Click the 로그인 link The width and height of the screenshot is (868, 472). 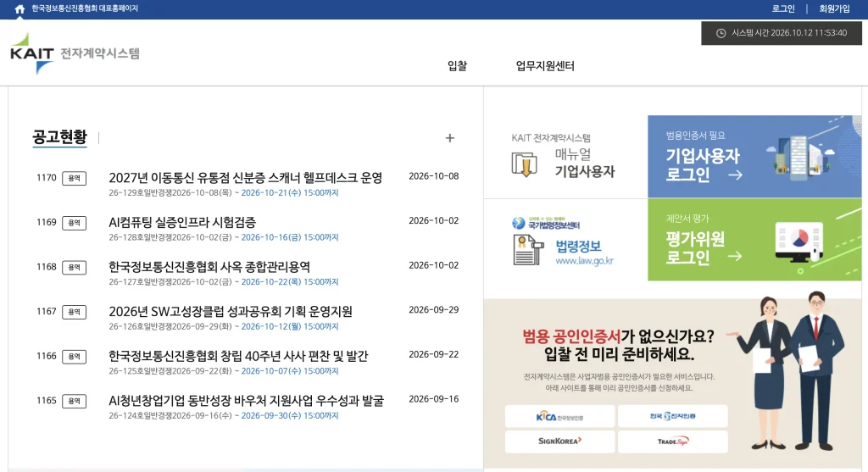point(783,8)
